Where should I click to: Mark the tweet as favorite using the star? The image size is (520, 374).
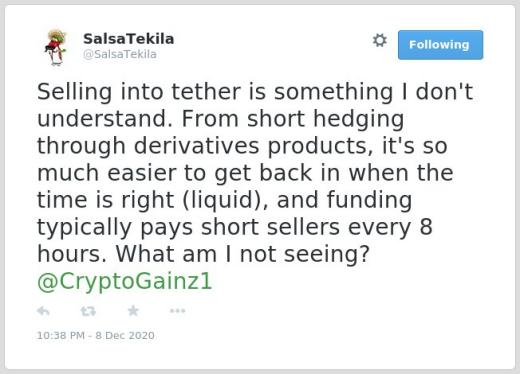click(x=133, y=311)
